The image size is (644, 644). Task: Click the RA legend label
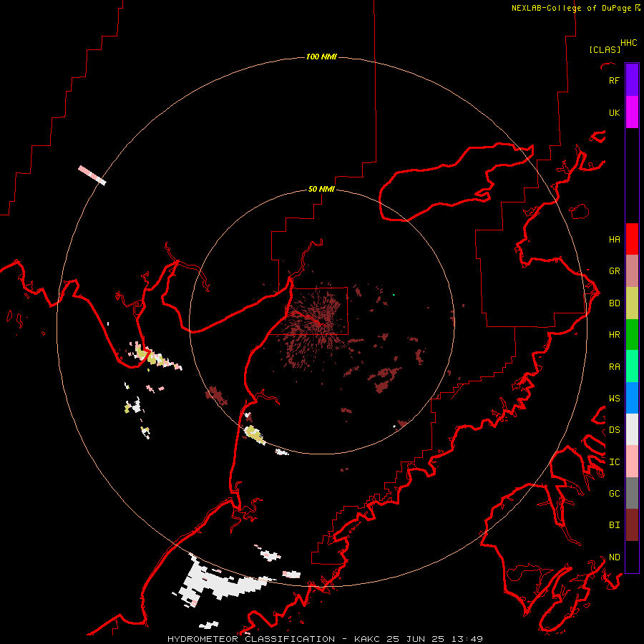tap(614, 366)
